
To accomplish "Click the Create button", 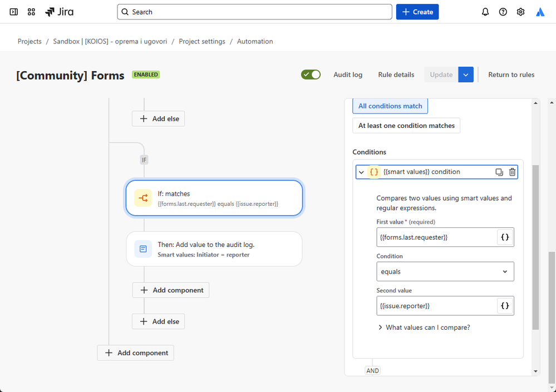I will click(x=417, y=12).
